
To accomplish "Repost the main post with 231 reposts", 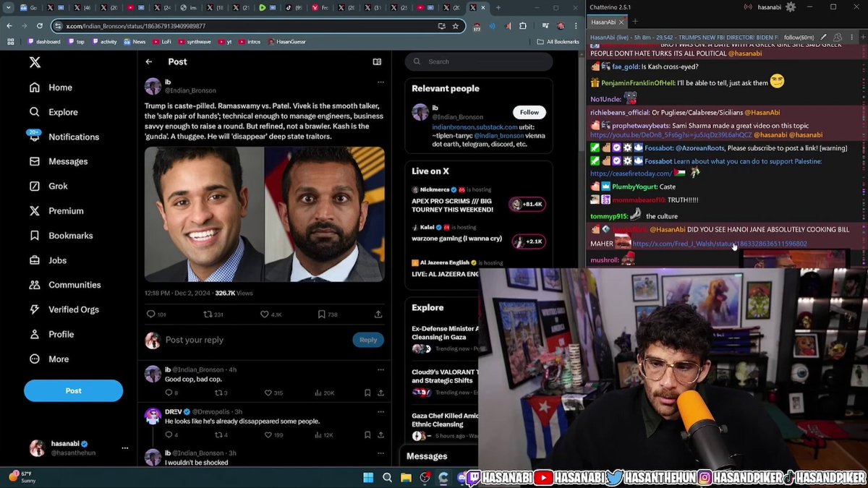I will [x=208, y=314].
